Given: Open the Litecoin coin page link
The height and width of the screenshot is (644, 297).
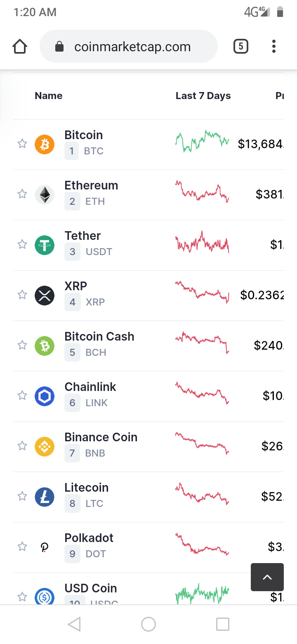Looking at the screenshot, I should click(87, 488).
